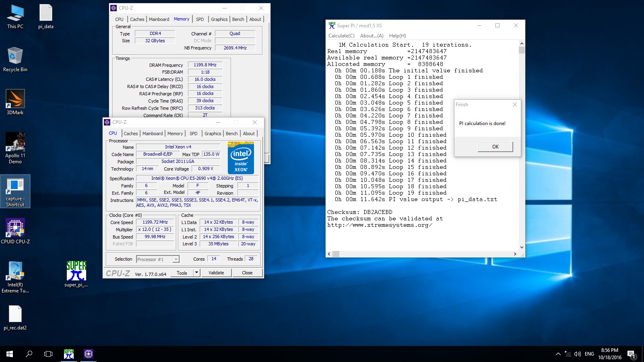Open Mainboard tab in back CPU-Z window

tap(159, 19)
